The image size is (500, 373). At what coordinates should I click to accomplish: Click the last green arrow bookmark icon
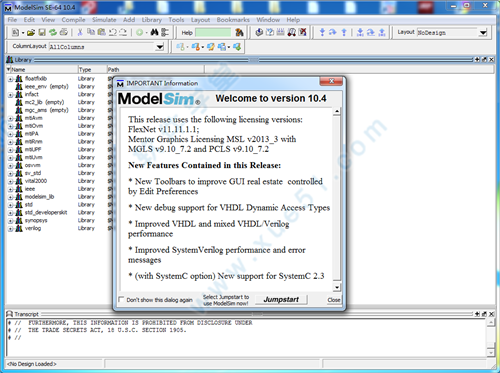[x=237, y=47]
